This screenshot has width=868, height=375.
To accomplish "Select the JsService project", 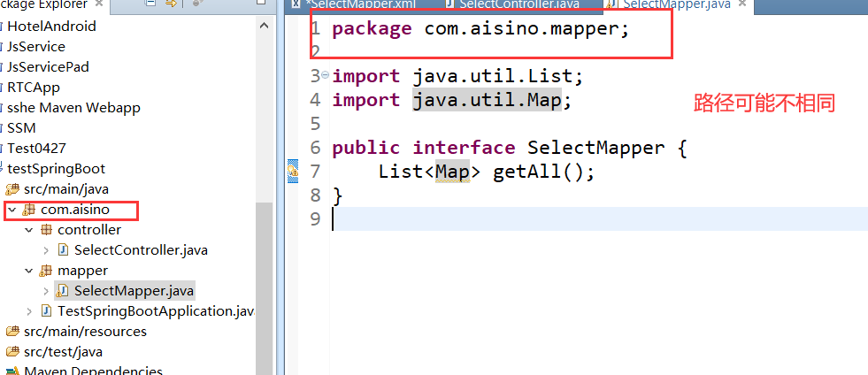I will (x=36, y=47).
